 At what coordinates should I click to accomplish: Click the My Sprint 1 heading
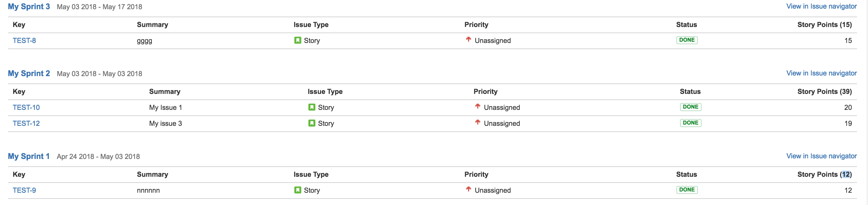click(29, 156)
